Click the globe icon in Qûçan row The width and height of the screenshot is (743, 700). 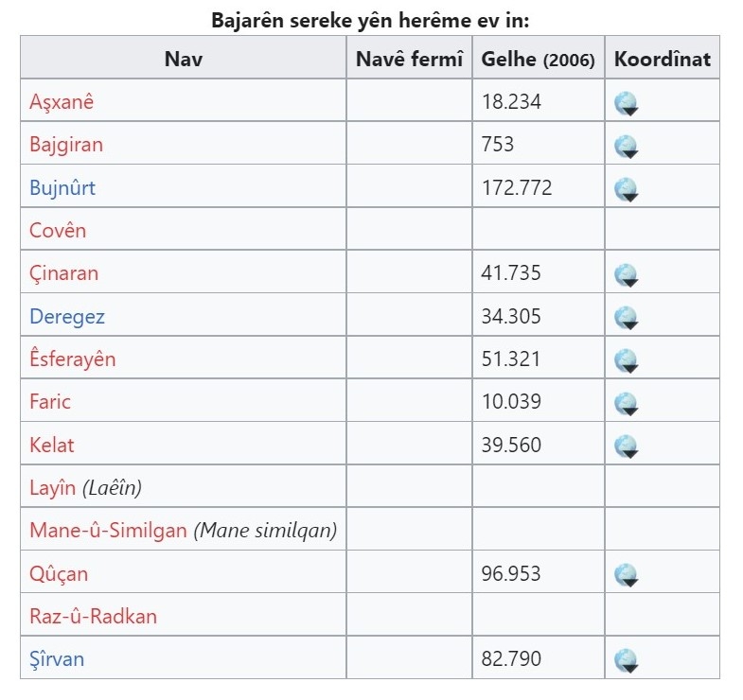626,573
